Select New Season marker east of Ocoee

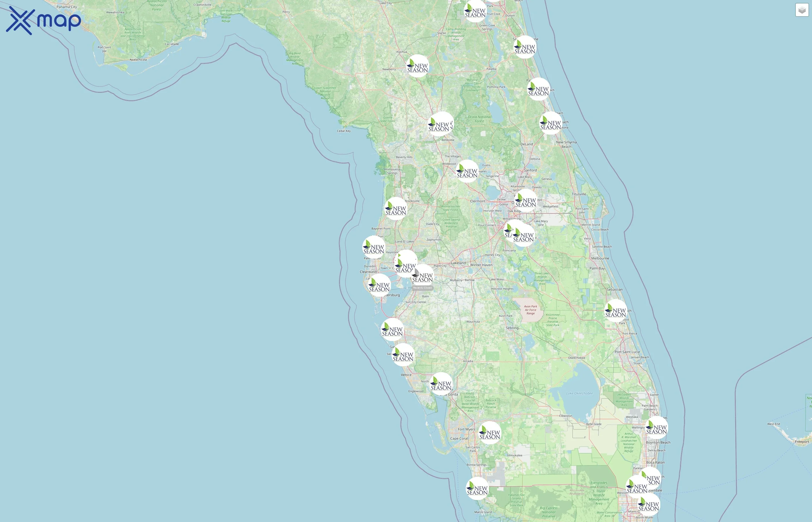526,201
